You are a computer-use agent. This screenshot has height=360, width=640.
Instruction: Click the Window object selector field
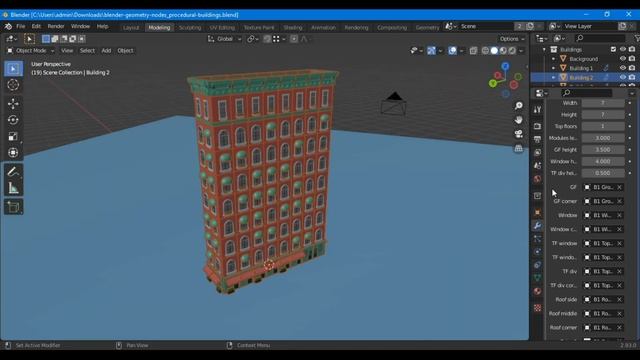pos(602,215)
